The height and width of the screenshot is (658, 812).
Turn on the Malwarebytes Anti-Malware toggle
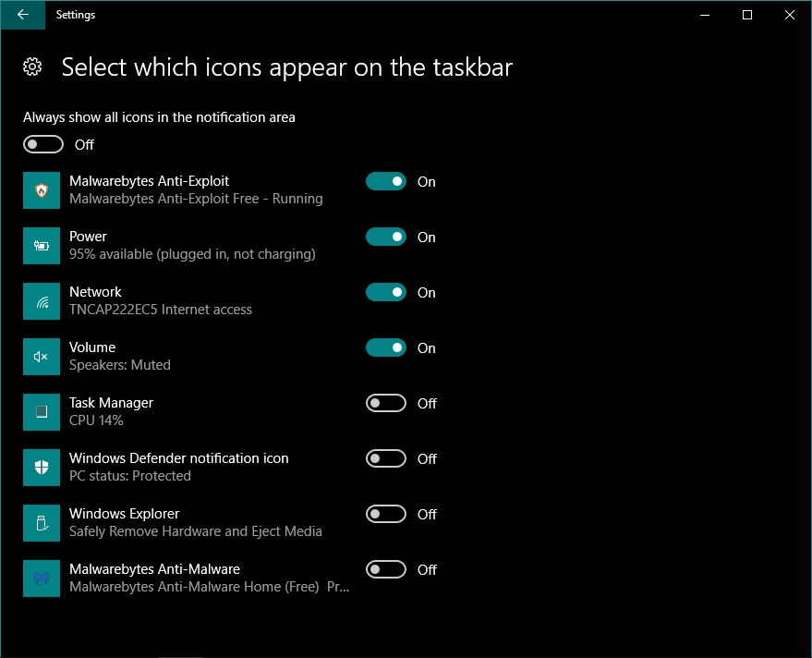pos(385,569)
